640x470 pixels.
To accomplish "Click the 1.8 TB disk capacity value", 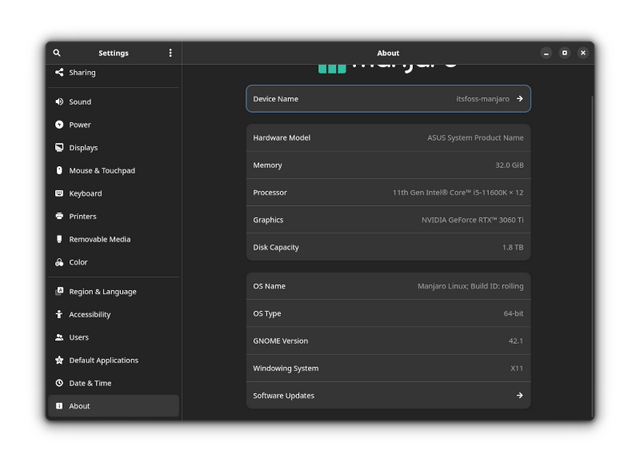I will [x=513, y=247].
